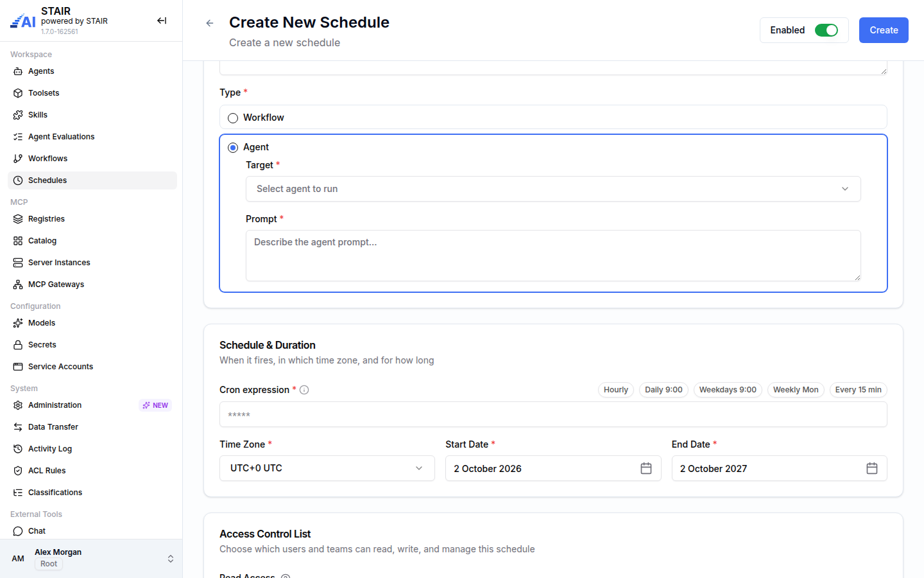Image resolution: width=924 pixels, height=578 pixels.
Task: Click the agent Prompt text area
Action: (x=553, y=256)
